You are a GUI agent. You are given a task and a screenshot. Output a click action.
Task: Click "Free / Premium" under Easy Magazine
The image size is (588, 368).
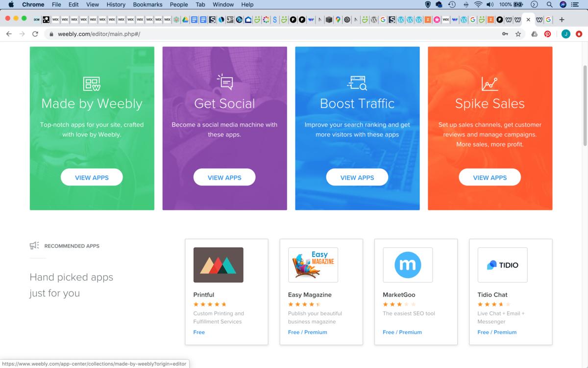point(307,332)
